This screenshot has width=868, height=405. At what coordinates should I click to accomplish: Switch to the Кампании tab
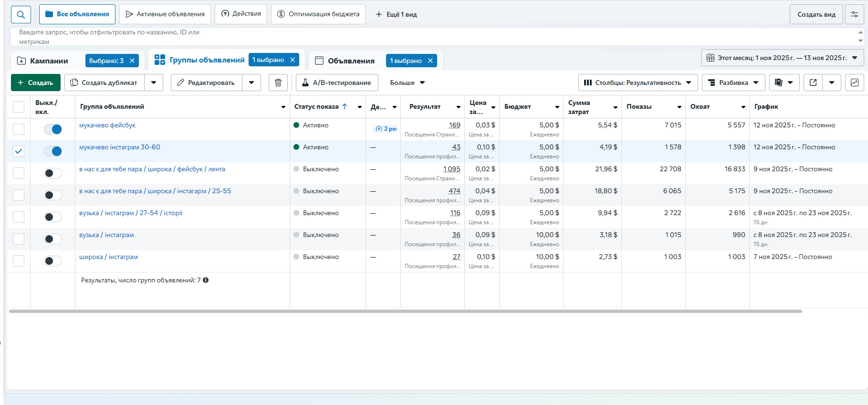49,61
